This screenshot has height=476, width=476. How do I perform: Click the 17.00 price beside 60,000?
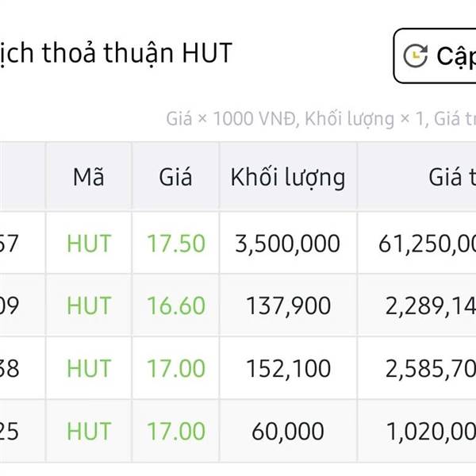pyautogui.click(x=175, y=431)
